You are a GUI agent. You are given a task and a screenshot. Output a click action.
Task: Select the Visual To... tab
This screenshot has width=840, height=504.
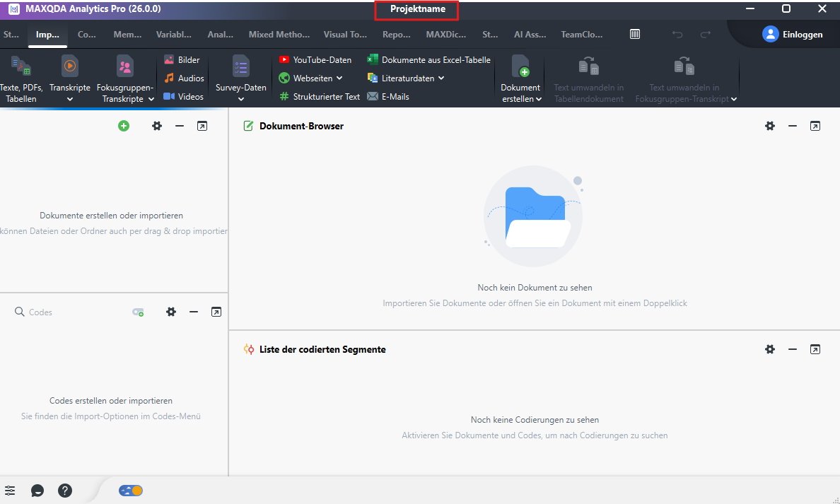[345, 34]
